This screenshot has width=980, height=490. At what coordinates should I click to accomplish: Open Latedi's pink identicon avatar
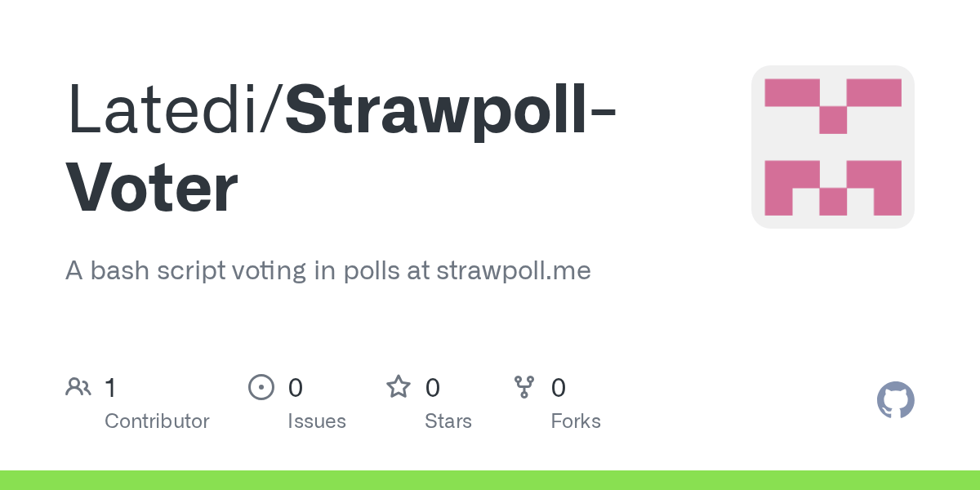click(832, 147)
